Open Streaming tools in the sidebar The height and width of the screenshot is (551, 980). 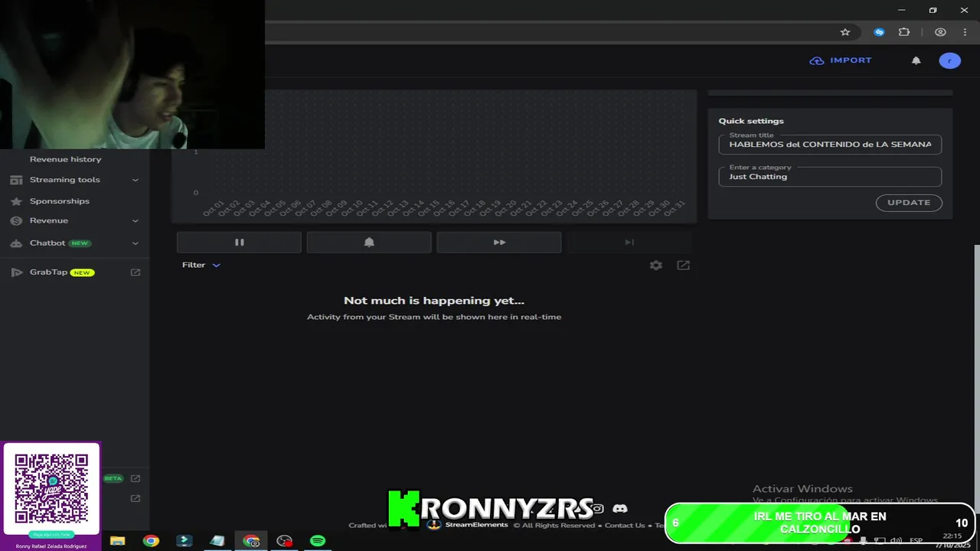pyautogui.click(x=65, y=180)
